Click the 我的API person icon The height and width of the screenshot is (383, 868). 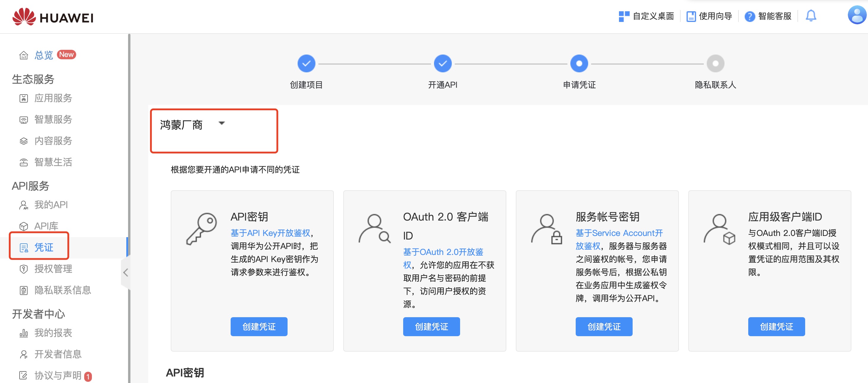[x=24, y=205]
